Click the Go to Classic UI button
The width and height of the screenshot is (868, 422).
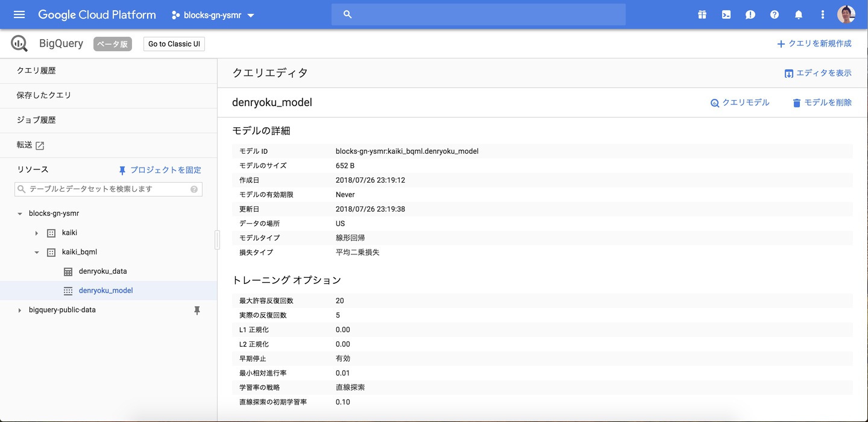click(x=174, y=44)
